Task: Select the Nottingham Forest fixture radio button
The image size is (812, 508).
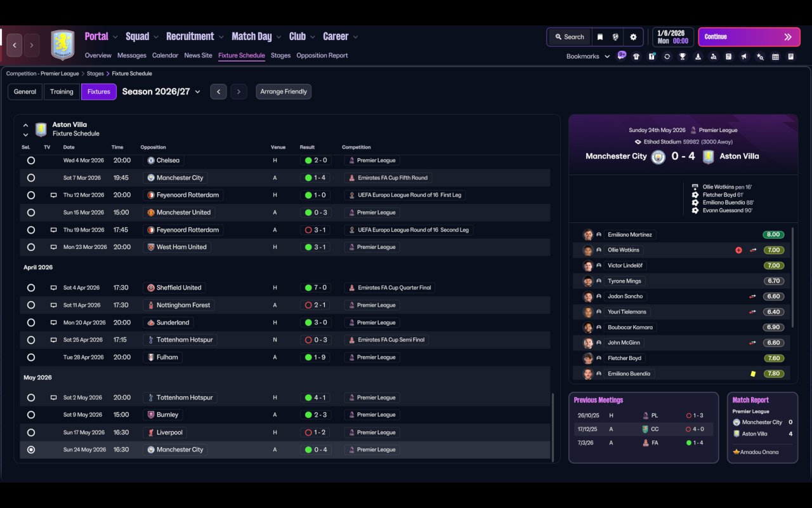Action: (31, 305)
